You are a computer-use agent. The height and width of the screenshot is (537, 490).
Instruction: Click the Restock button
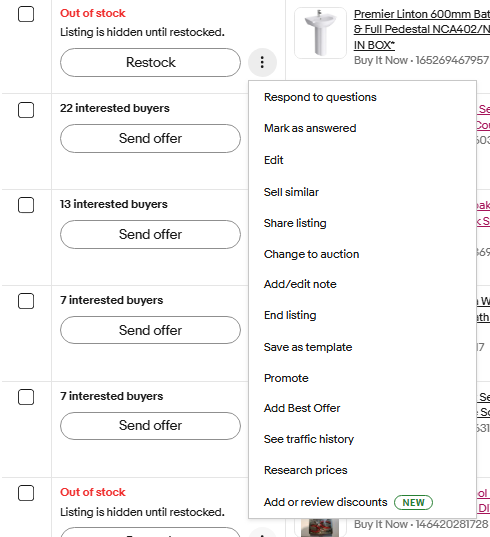point(150,62)
